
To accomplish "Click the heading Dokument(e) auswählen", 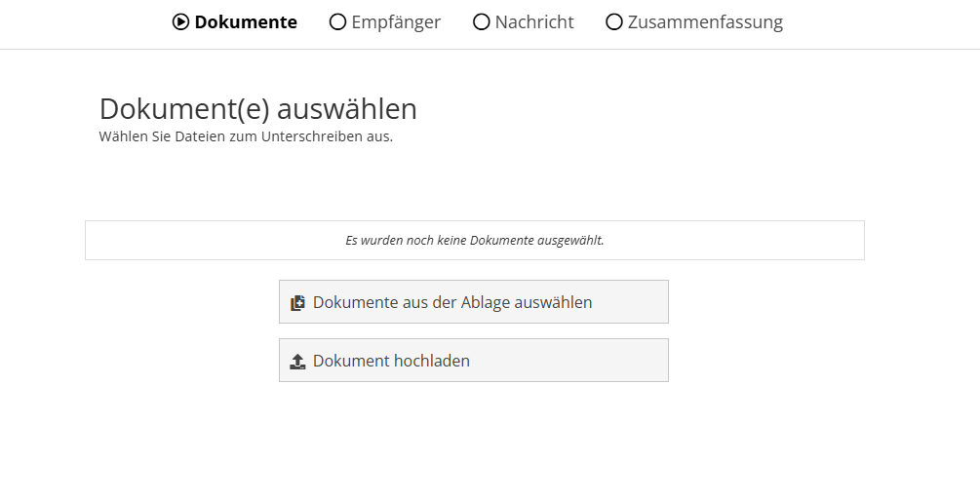I will pyautogui.click(x=257, y=108).
